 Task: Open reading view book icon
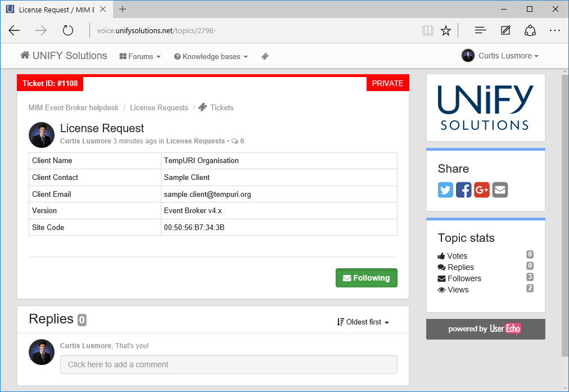pyautogui.click(x=428, y=30)
